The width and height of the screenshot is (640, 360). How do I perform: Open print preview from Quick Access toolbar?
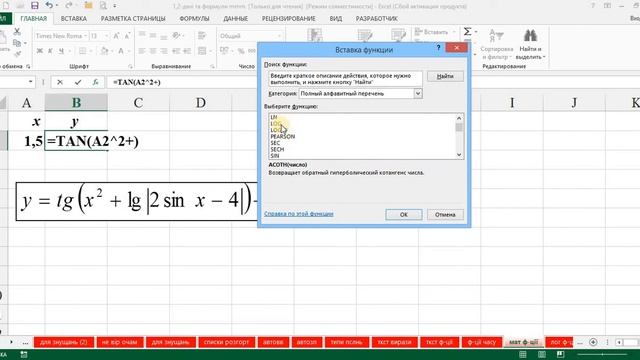tap(103, 5)
